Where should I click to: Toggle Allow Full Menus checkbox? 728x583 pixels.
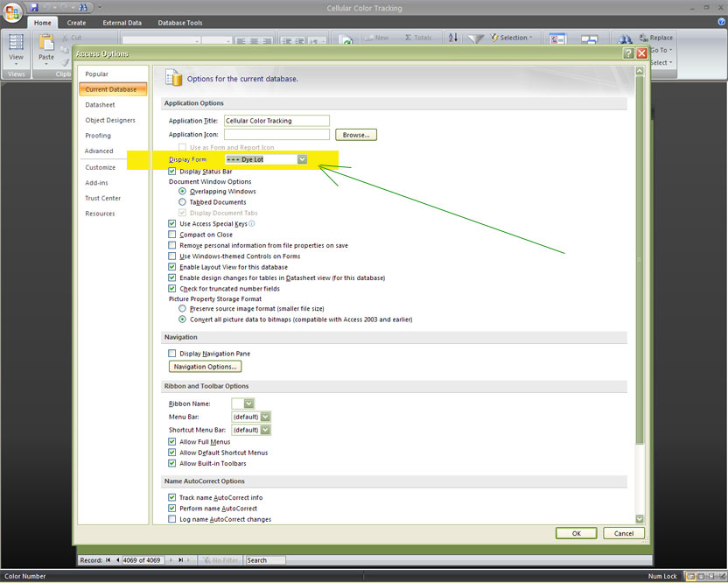[x=172, y=442]
